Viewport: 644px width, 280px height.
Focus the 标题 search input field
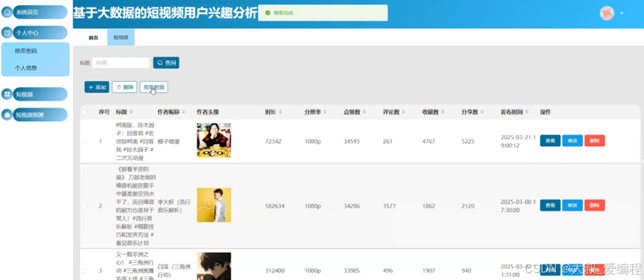coord(121,63)
